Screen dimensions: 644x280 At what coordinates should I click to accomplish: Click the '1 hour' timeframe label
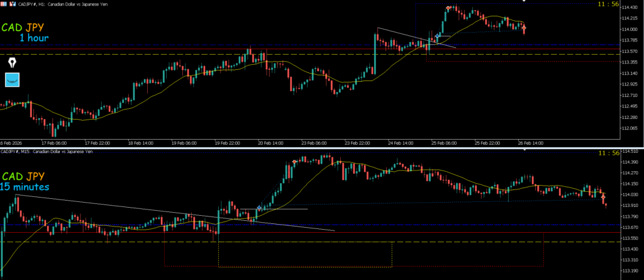point(33,38)
